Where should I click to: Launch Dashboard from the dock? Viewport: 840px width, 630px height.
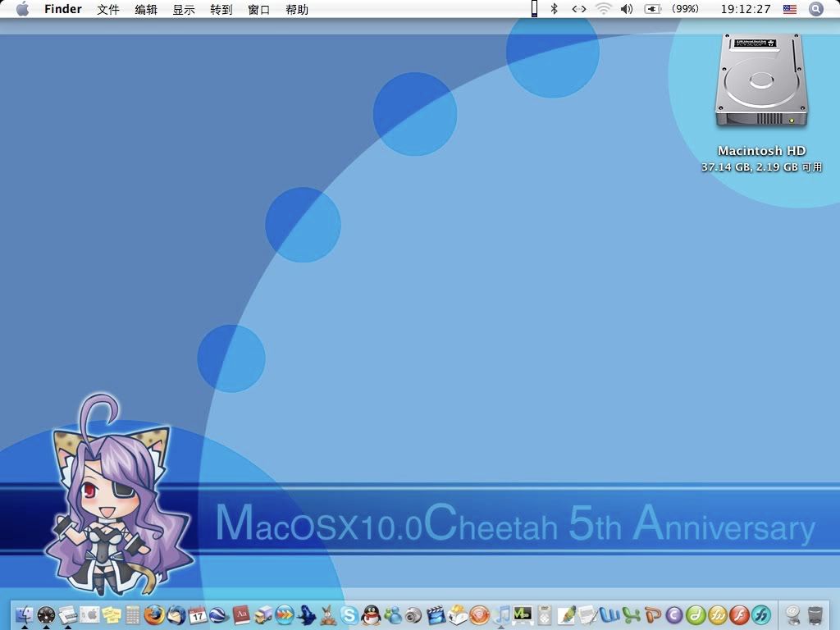[x=46, y=615]
